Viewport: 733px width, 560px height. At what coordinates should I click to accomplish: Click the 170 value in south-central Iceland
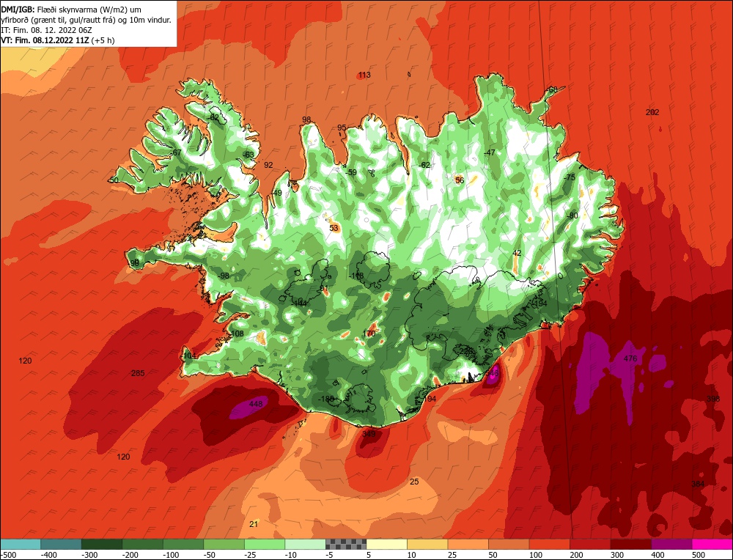click(x=369, y=334)
